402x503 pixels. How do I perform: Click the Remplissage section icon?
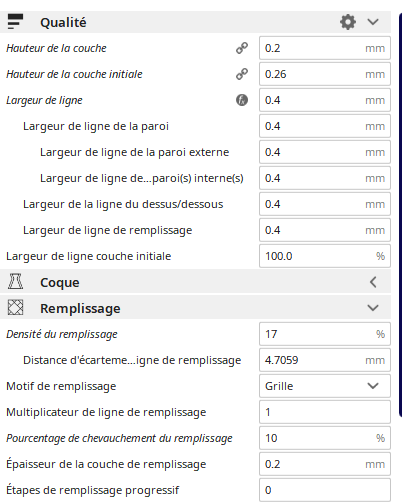point(15,307)
